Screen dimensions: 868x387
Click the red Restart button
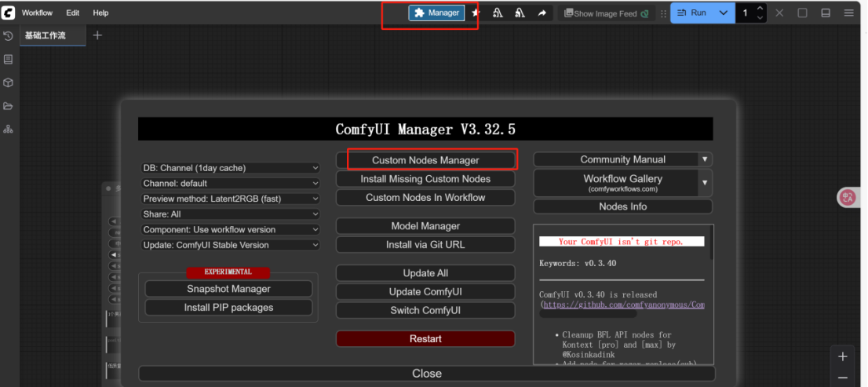[425, 339]
